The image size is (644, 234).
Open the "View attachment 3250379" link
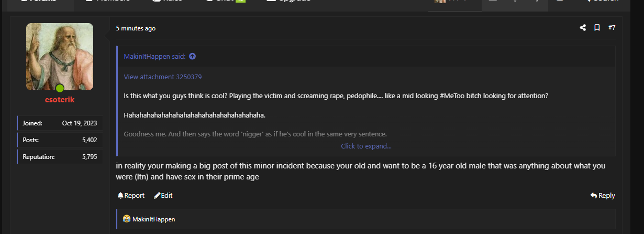(x=162, y=77)
